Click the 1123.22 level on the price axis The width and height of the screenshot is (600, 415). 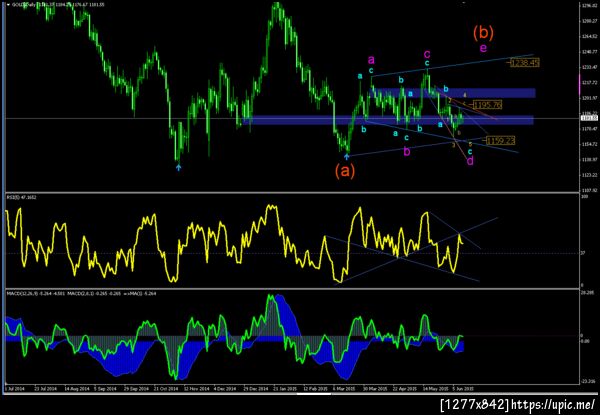(x=590, y=175)
